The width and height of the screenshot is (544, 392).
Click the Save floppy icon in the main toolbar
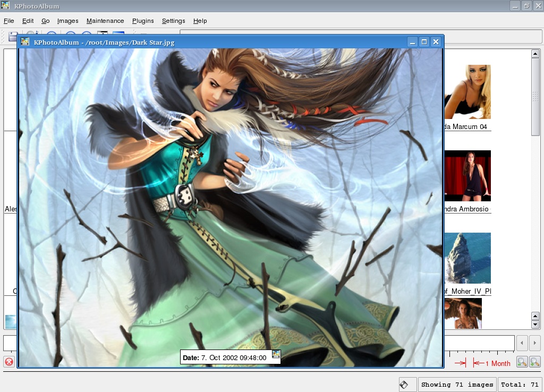click(13, 36)
